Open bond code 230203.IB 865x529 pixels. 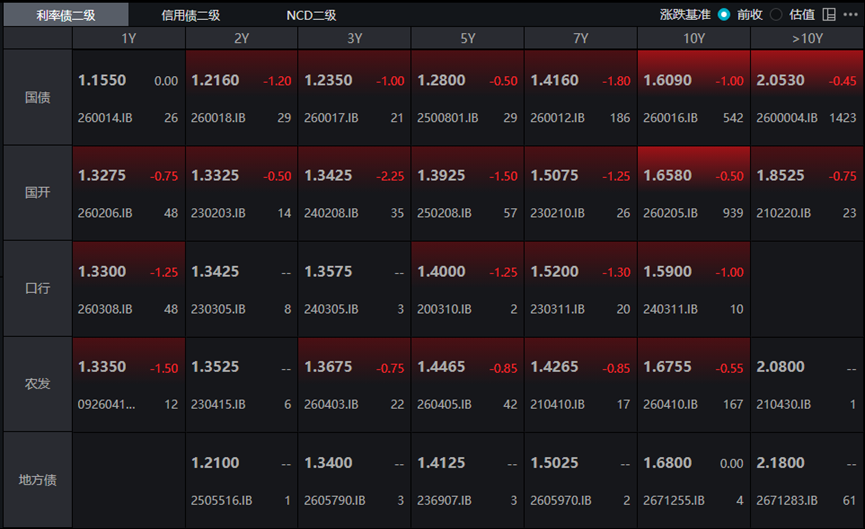pos(218,213)
